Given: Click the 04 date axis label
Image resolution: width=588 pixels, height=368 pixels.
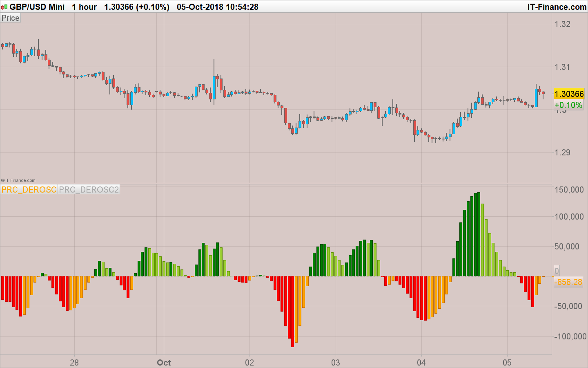Looking at the screenshot, I should (421, 362).
